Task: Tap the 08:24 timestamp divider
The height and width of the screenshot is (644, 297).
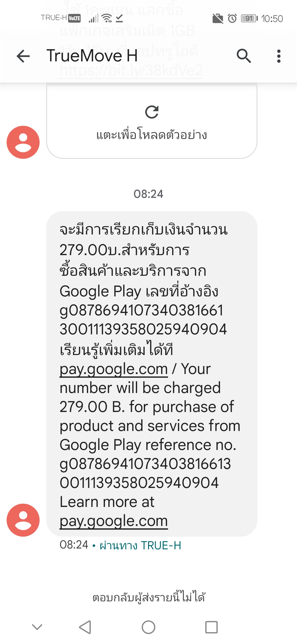Action: click(x=148, y=194)
